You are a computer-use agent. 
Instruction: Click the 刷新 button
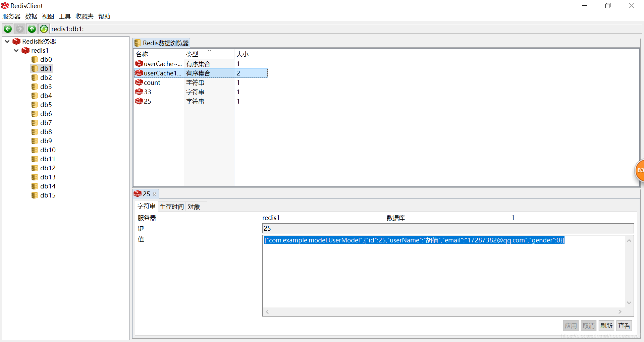tap(606, 326)
